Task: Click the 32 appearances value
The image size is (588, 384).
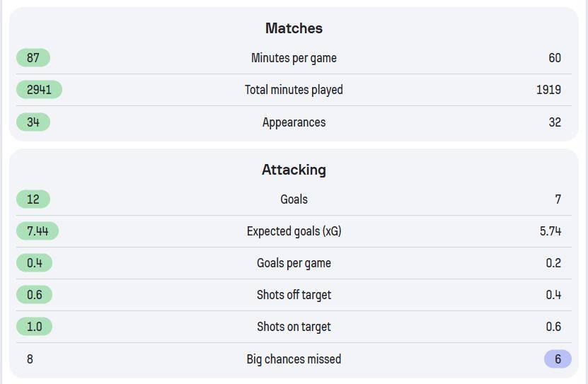Action: pyautogui.click(x=555, y=122)
